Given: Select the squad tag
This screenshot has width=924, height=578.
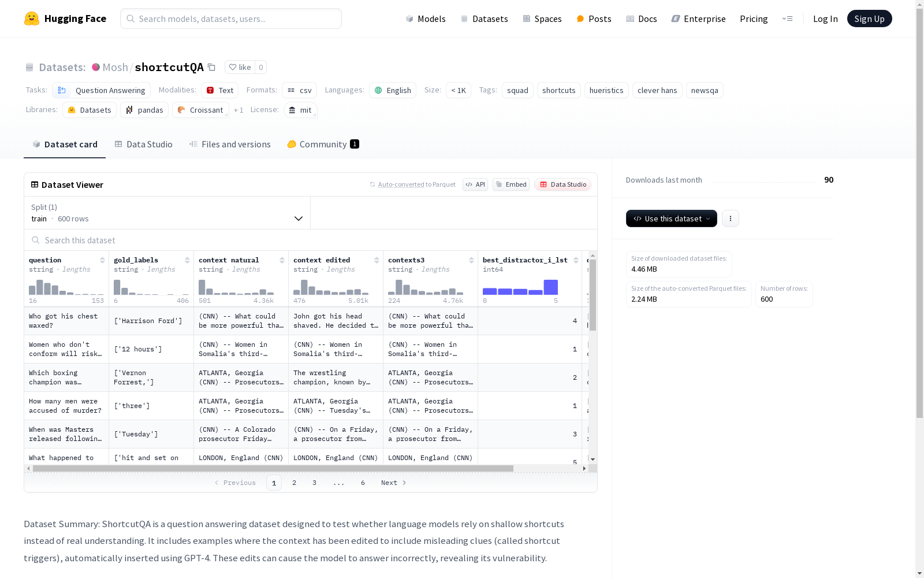Looking at the screenshot, I should 518,90.
